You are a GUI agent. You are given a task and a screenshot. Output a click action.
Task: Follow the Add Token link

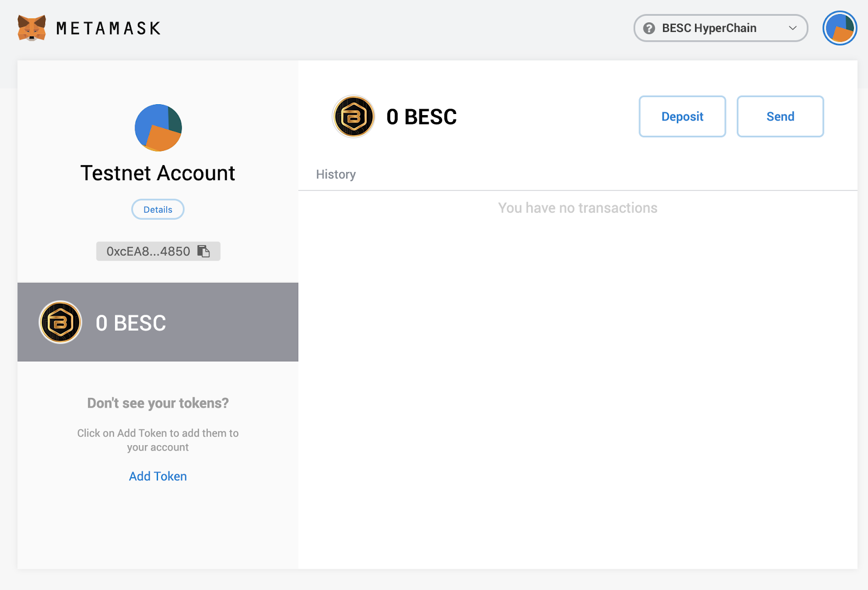[x=158, y=476]
